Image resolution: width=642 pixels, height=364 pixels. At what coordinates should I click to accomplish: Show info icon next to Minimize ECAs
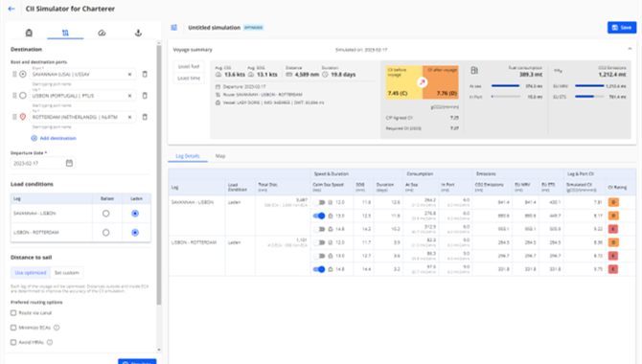coord(57,328)
